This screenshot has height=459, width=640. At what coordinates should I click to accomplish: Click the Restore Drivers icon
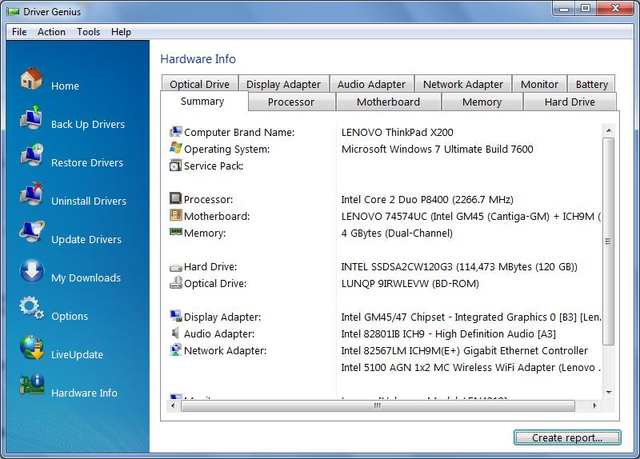[x=31, y=155]
